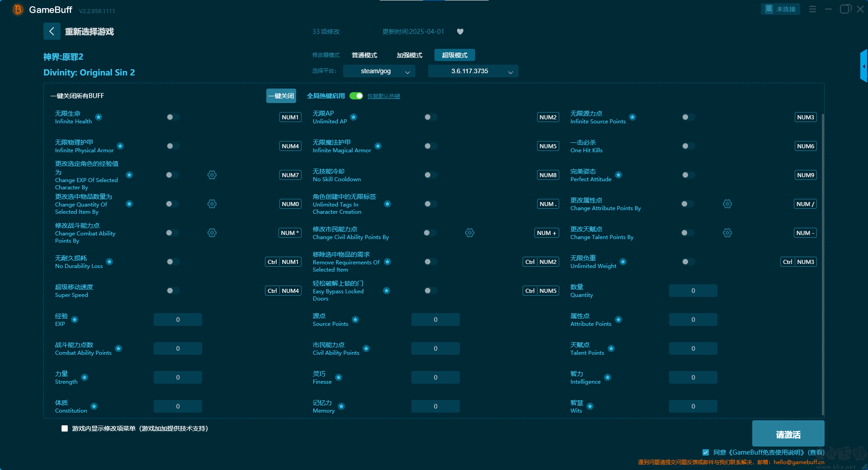The width and height of the screenshot is (868, 470).
Task: Click the back arrow to reselect game
Action: (52, 31)
